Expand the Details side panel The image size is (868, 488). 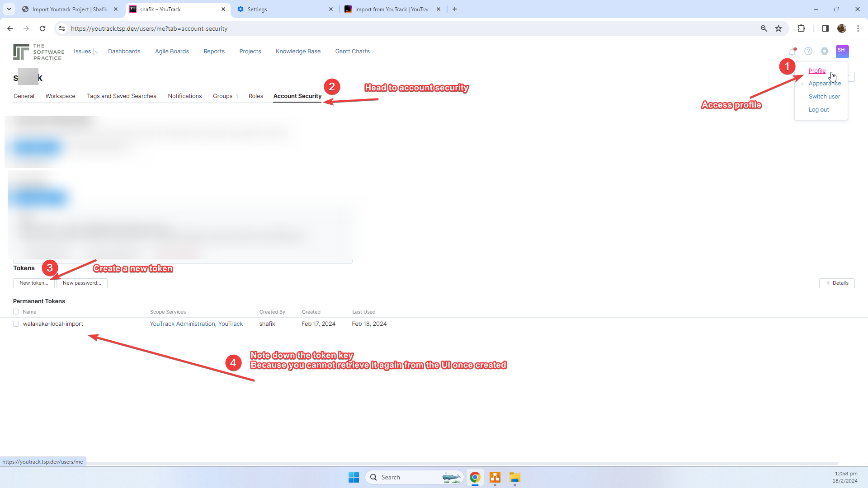tap(837, 283)
